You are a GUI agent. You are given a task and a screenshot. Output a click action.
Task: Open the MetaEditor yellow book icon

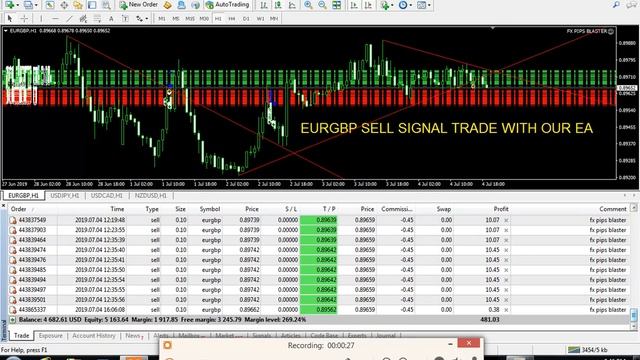click(x=167, y=5)
